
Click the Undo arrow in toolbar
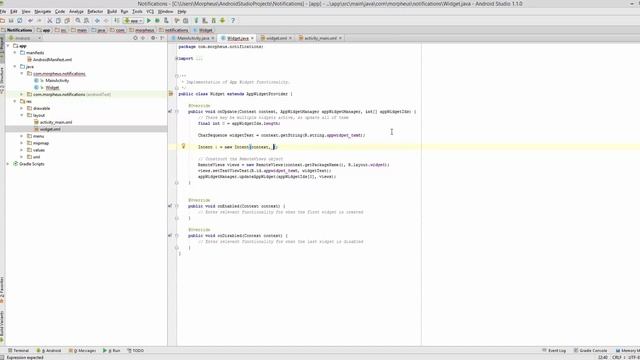[x=30, y=20]
